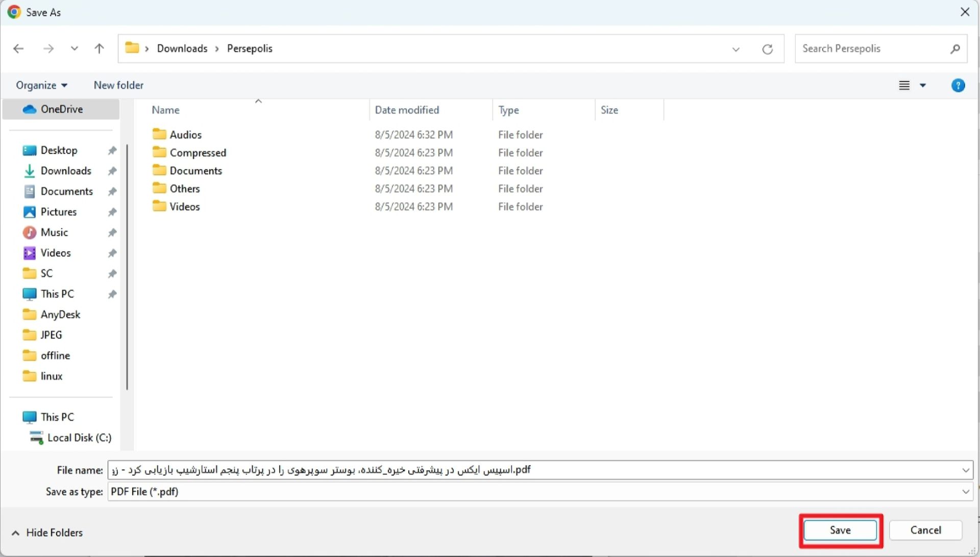This screenshot has width=980, height=557.
Task: Open Downloads in quick access
Action: 66,171
